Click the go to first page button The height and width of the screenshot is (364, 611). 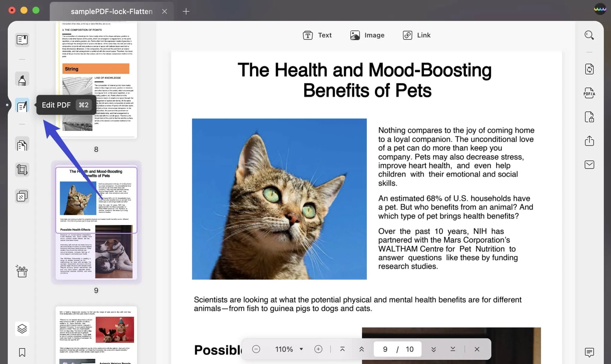[343, 349]
